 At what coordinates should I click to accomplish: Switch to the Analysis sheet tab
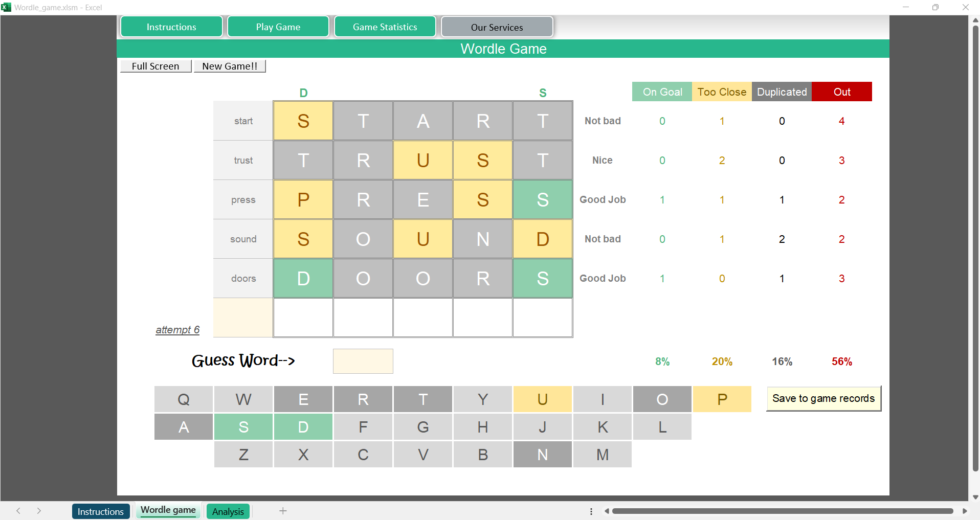coord(228,511)
